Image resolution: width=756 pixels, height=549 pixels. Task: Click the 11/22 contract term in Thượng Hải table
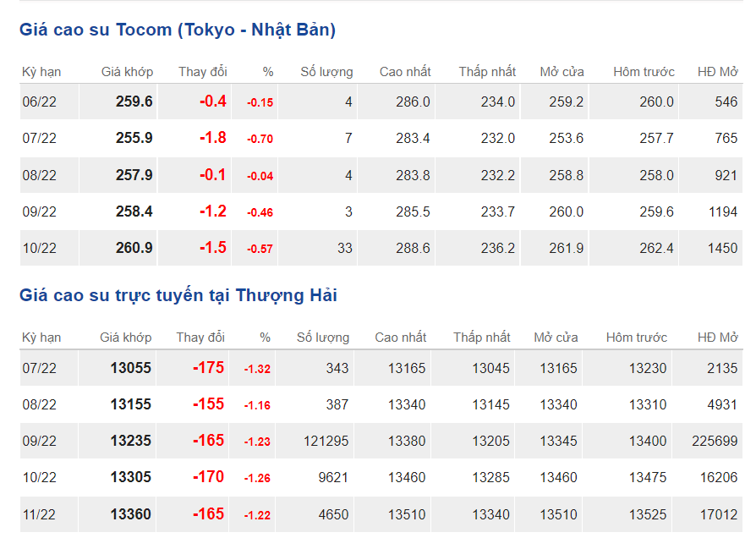[x=40, y=514]
